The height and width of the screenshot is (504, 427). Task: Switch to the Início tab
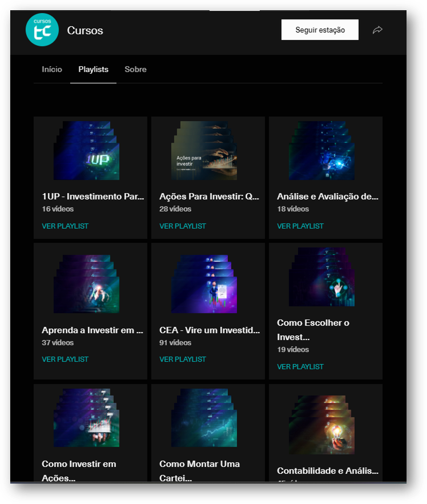click(x=52, y=69)
